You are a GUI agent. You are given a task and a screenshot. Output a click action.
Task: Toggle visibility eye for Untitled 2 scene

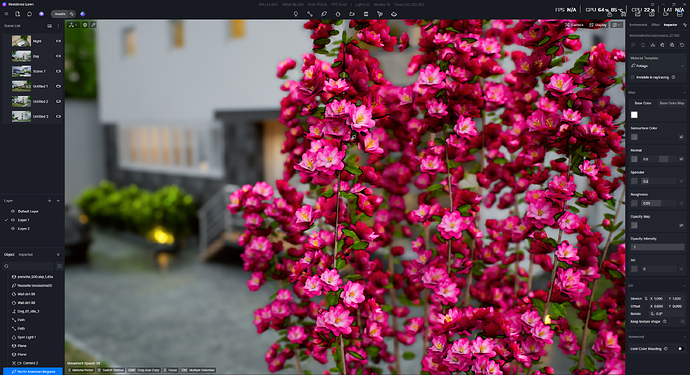58,101
